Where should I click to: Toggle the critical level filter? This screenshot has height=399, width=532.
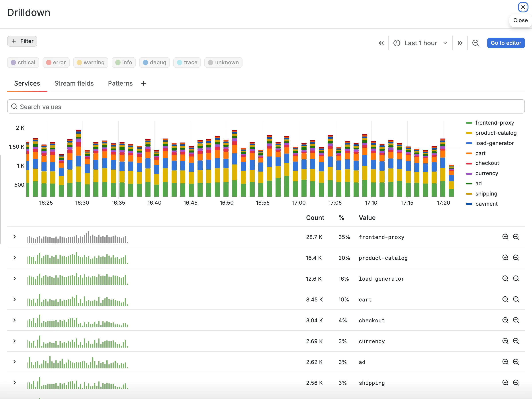click(23, 63)
